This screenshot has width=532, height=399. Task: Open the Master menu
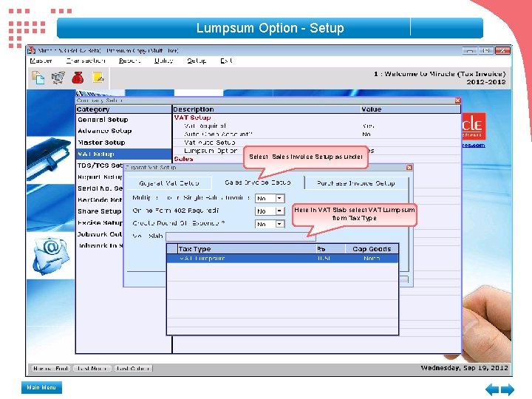click(x=41, y=61)
